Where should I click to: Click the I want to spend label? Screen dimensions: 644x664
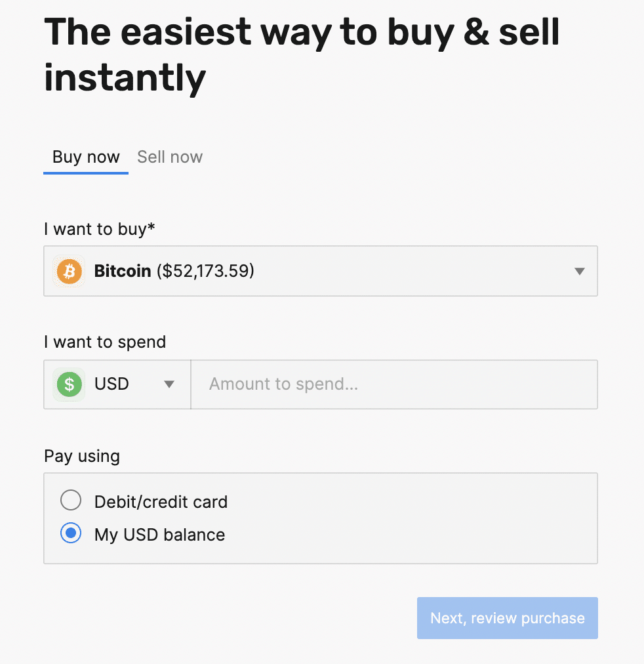[x=105, y=342]
